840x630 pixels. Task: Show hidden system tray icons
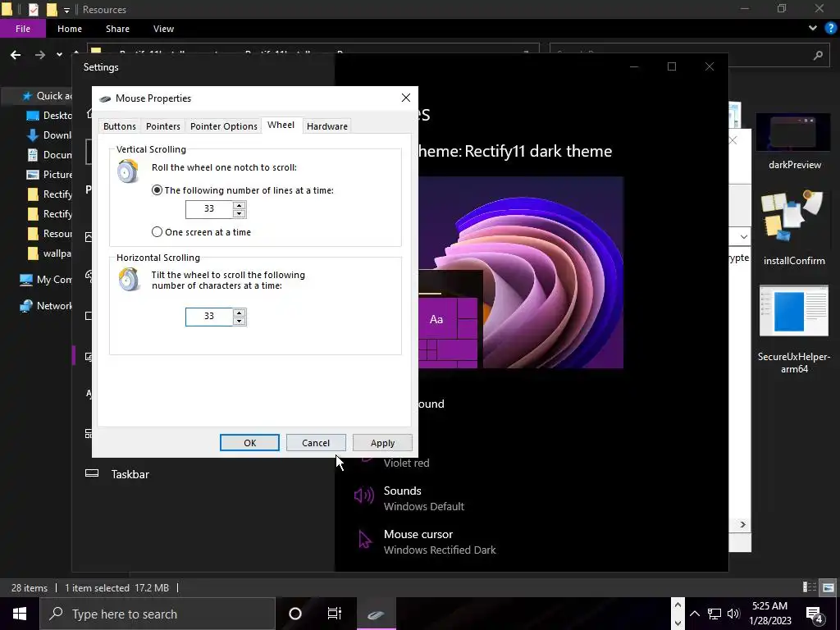coord(694,614)
